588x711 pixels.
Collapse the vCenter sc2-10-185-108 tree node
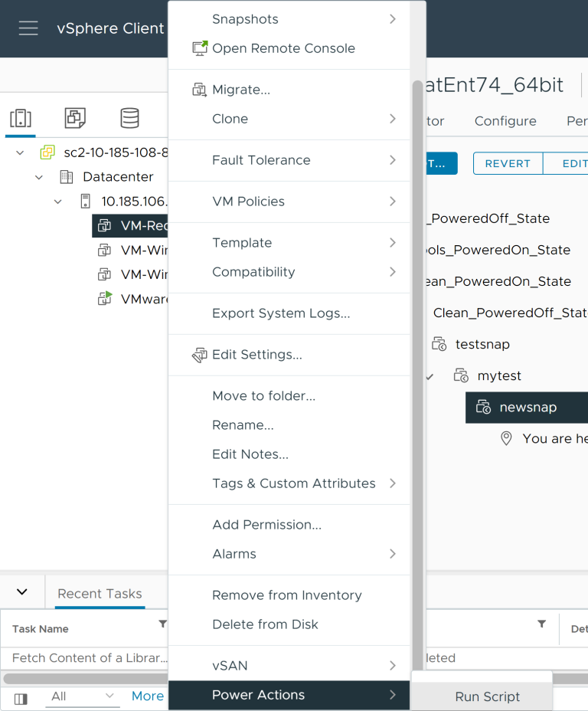pyautogui.click(x=20, y=152)
